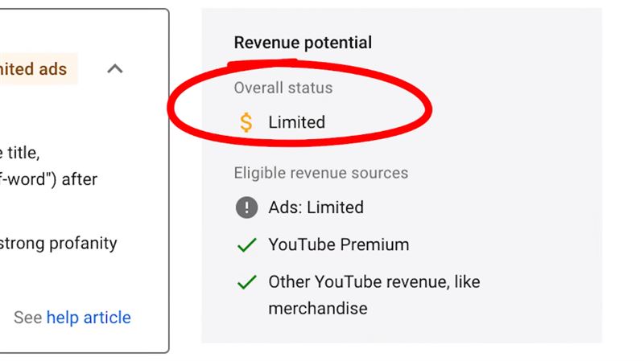The width and height of the screenshot is (644, 361).
Task: Click the green checkmark beside YouTube Premium
Action: pyautogui.click(x=247, y=245)
